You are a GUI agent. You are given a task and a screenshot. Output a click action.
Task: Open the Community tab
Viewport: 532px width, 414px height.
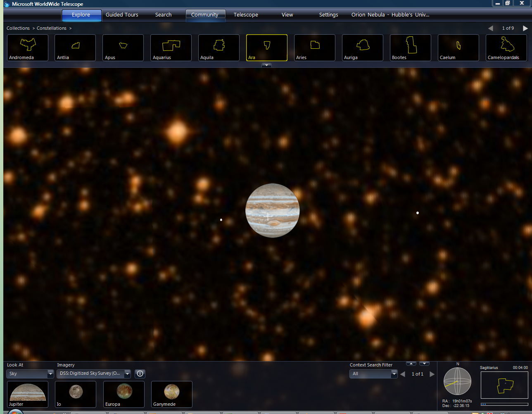point(205,15)
